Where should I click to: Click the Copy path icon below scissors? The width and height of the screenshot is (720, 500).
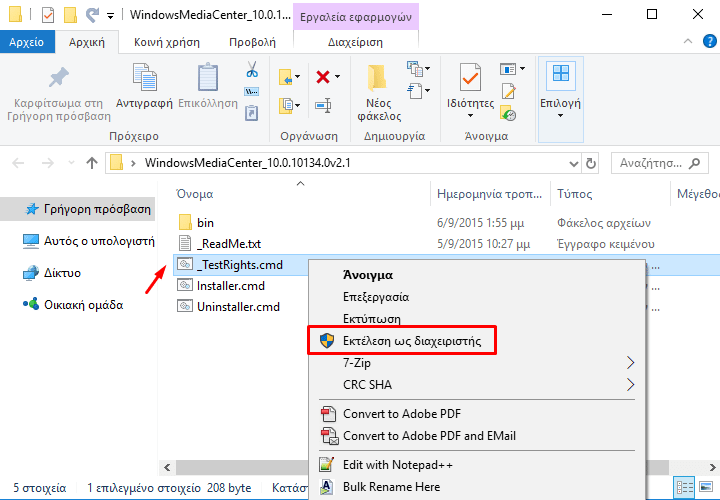pyautogui.click(x=252, y=91)
